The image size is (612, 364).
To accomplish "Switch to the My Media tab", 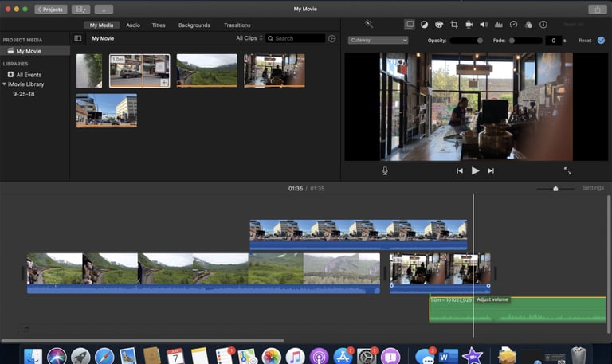I will coord(101,25).
